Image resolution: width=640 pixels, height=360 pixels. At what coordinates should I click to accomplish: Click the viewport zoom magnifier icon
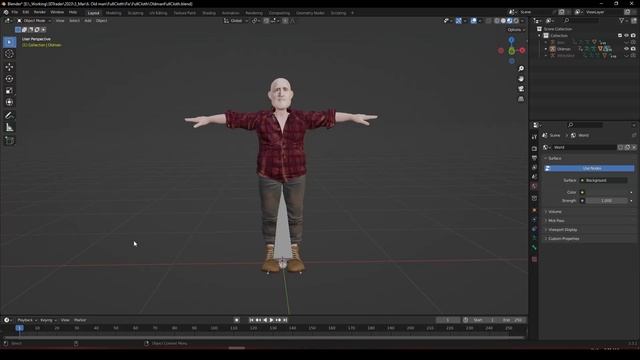click(x=521, y=69)
